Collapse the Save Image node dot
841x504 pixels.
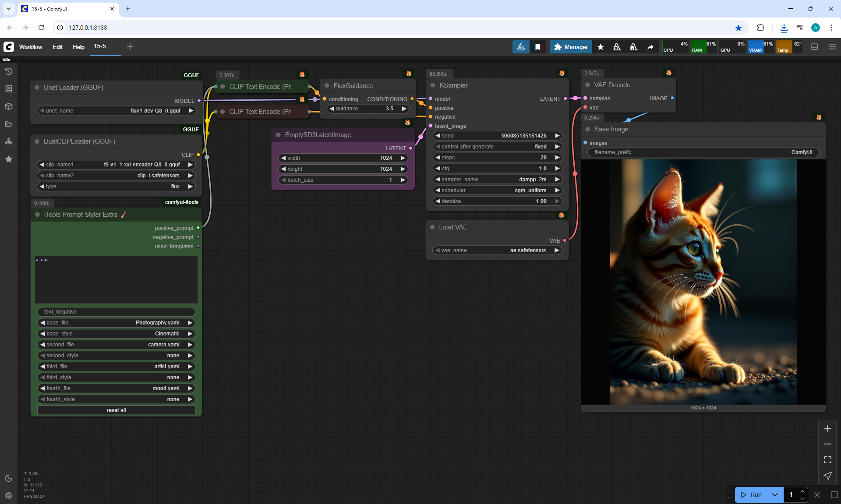(587, 129)
